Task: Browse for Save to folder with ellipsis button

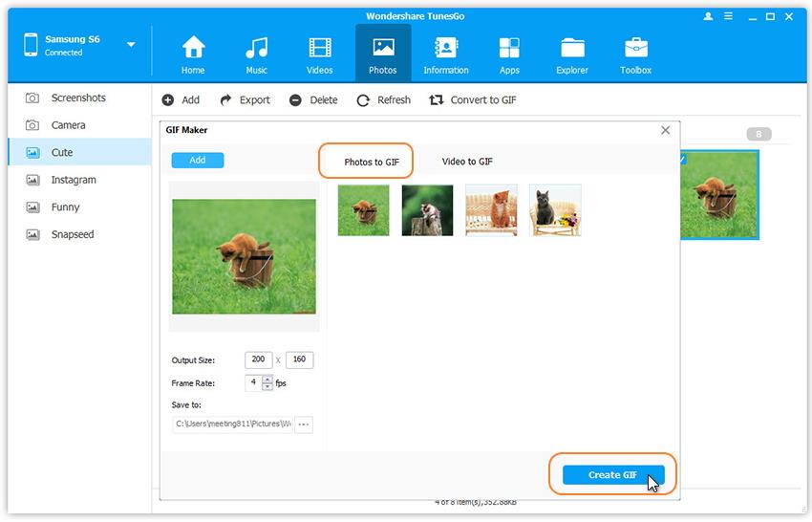Action: coord(304,424)
